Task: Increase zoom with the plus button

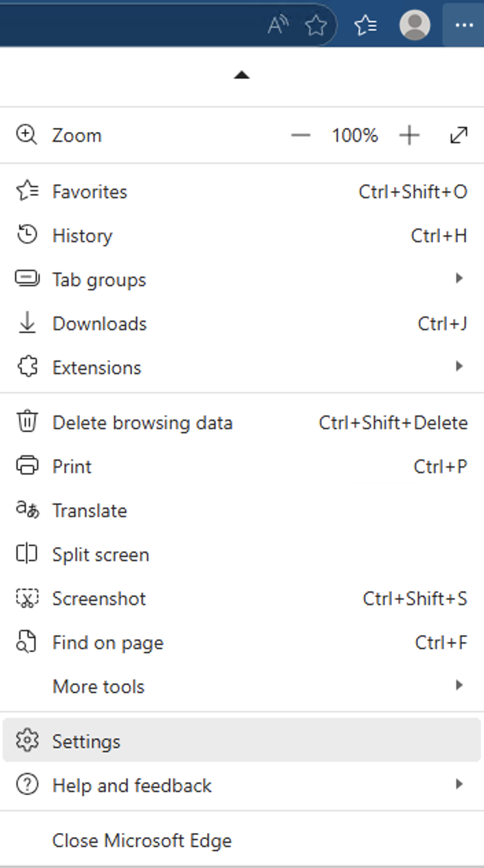Action: [409, 135]
